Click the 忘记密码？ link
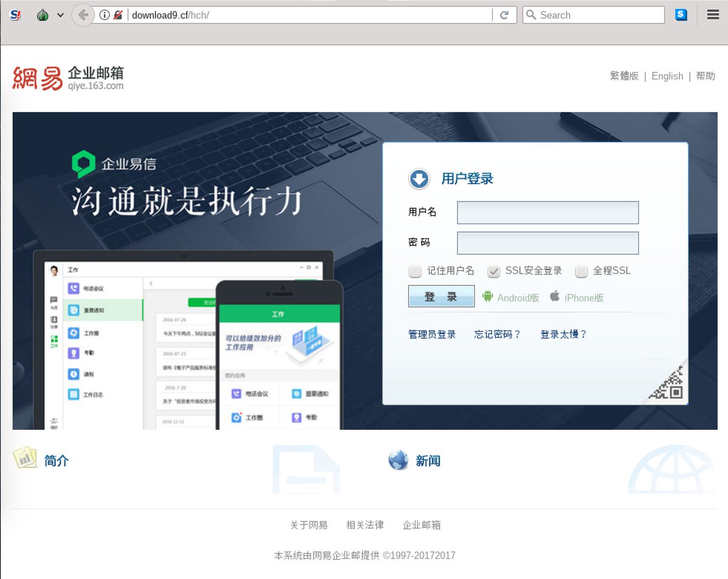Viewport: 728px width, 579px height. 497,334
